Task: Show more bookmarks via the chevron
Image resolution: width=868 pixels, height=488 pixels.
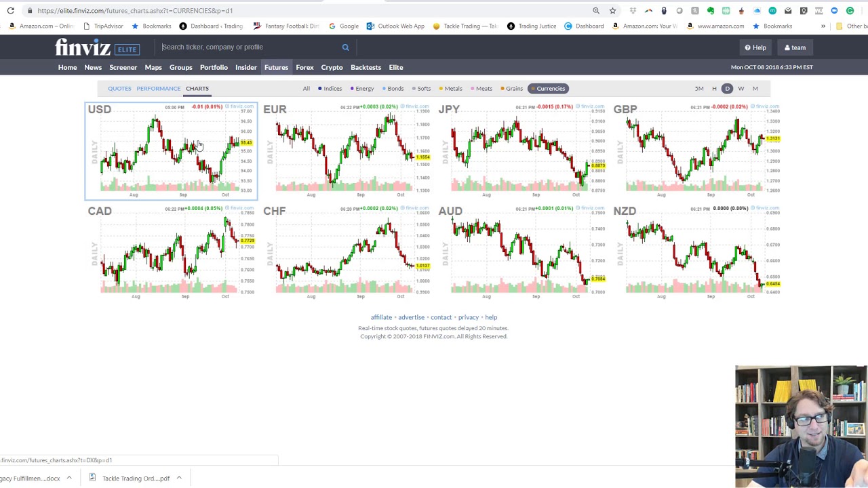Action: click(823, 26)
